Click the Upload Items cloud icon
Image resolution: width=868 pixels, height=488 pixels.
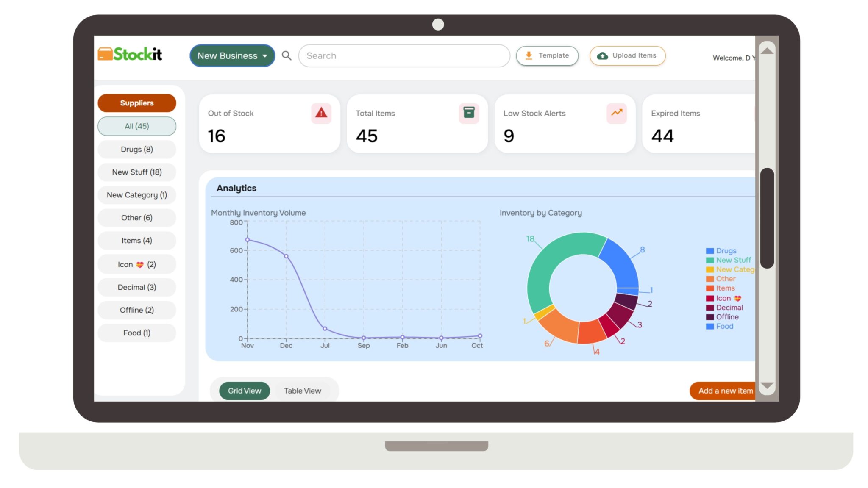pyautogui.click(x=602, y=55)
